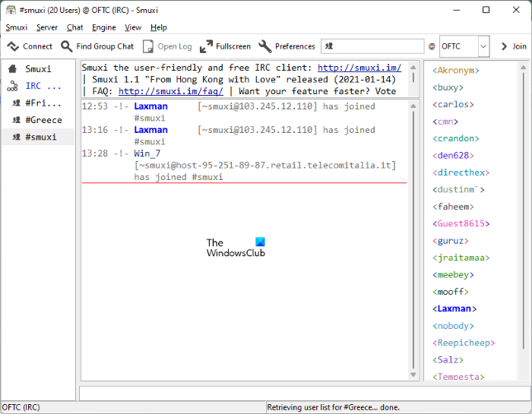Select user Laxman in user list

(454, 308)
